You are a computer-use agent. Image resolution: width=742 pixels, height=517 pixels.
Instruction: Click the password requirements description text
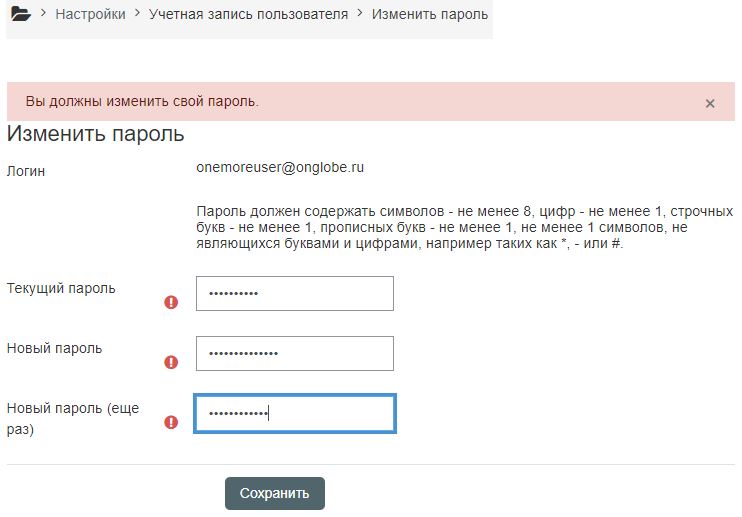465,228
